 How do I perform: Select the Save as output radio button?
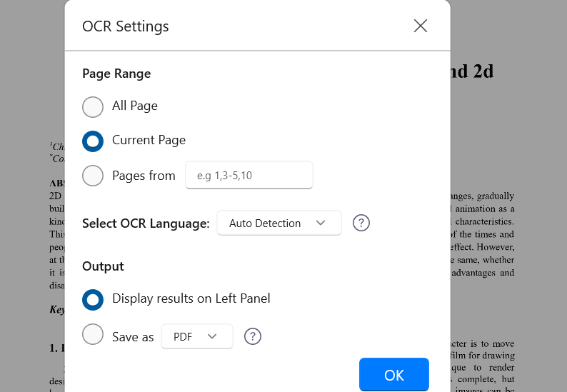pyautogui.click(x=93, y=334)
